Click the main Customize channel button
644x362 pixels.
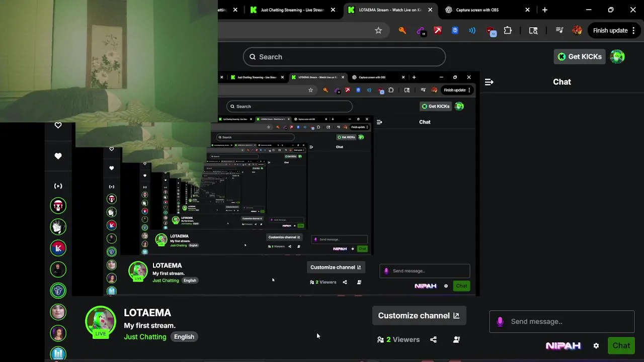pos(419,316)
